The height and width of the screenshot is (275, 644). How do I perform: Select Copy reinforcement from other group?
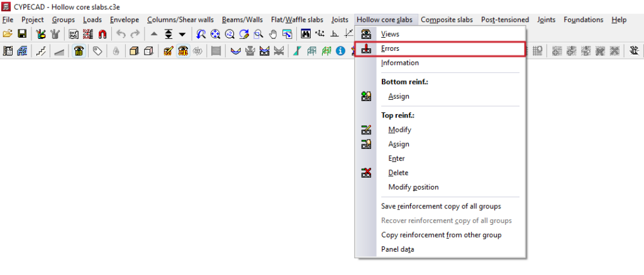point(440,235)
